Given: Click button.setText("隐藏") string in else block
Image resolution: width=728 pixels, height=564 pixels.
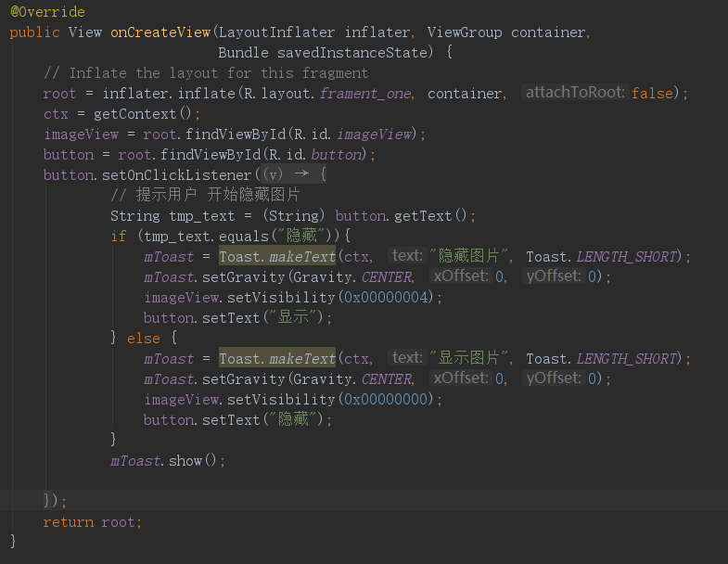Looking at the screenshot, I should (292, 419).
